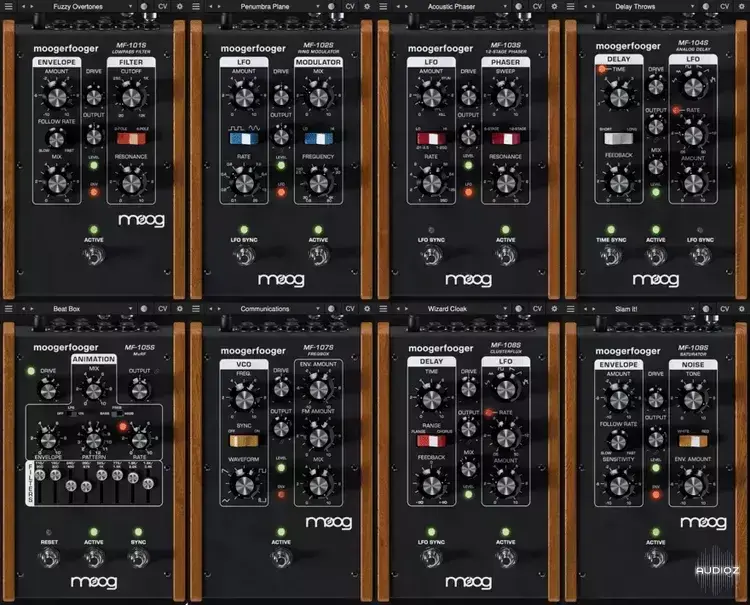Click CV button on Delay Throws plugin
The width and height of the screenshot is (750, 605).
725,7
